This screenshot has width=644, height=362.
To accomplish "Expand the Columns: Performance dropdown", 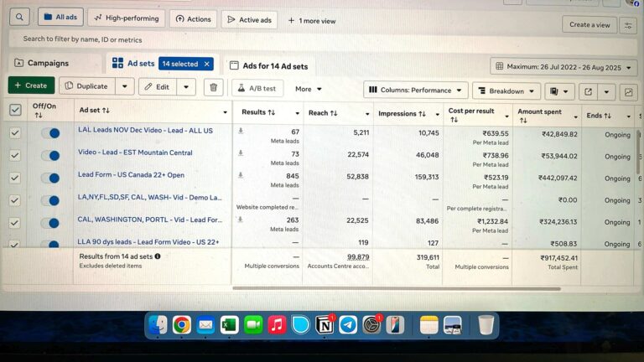I will [x=415, y=90].
